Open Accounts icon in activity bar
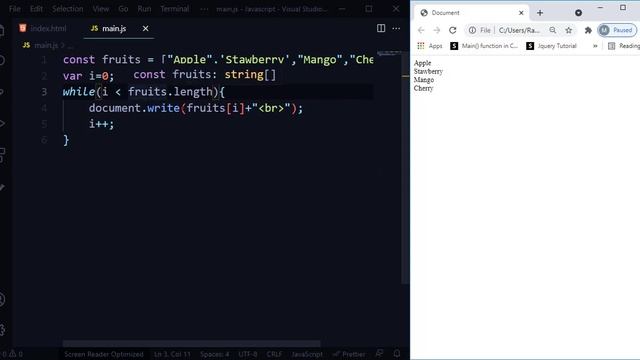Image resolution: width=640 pixels, height=360 pixels. (x=2, y=300)
